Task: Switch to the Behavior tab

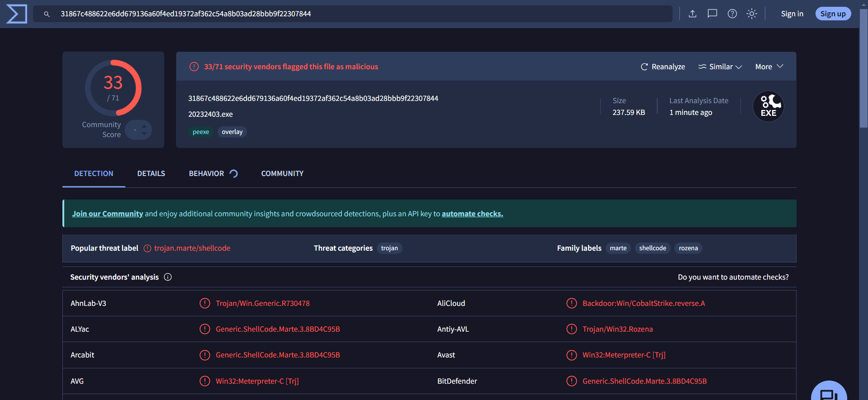Action: tap(206, 173)
